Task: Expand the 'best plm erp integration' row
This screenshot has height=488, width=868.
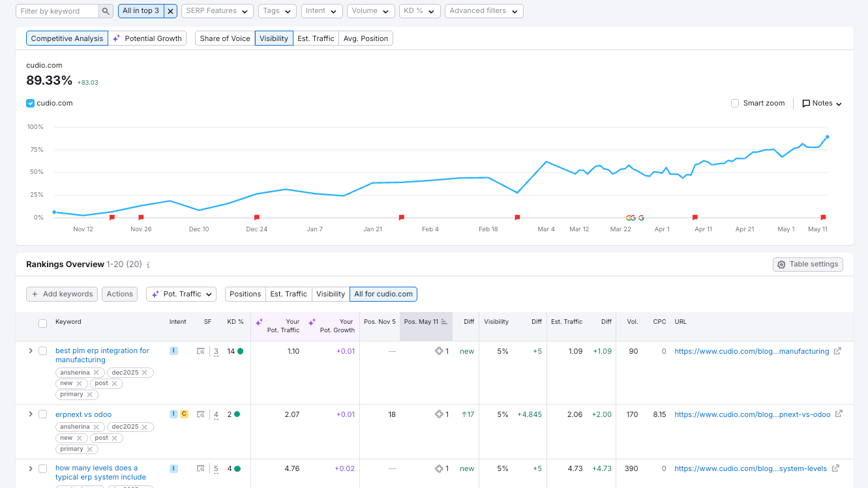Action: coord(30,351)
